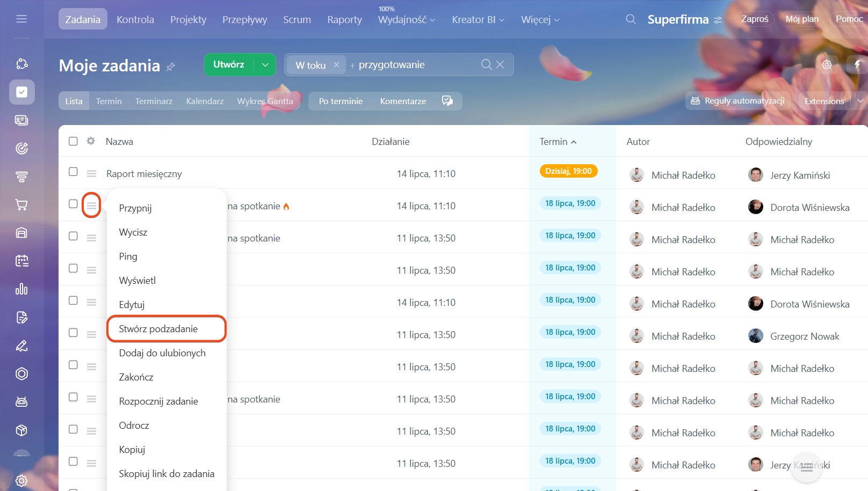This screenshot has width=868, height=491.
Task: Open the bar chart analytics icon in sidebar
Action: pyautogui.click(x=21, y=289)
